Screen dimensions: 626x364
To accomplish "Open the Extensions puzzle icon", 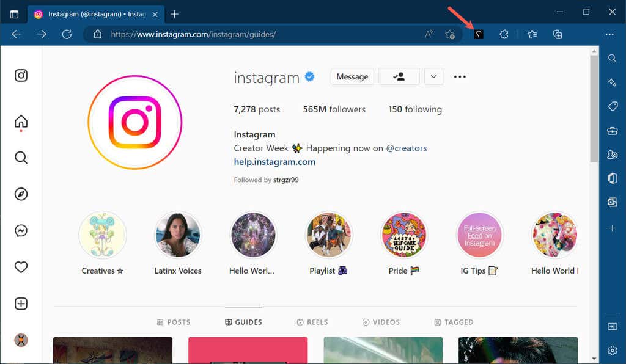I will 504,34.
